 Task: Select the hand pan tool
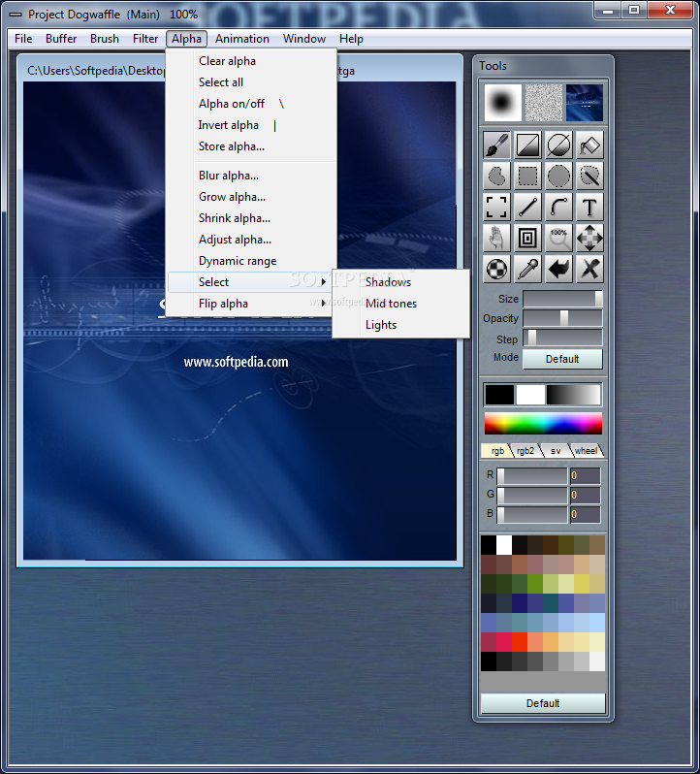496,238
